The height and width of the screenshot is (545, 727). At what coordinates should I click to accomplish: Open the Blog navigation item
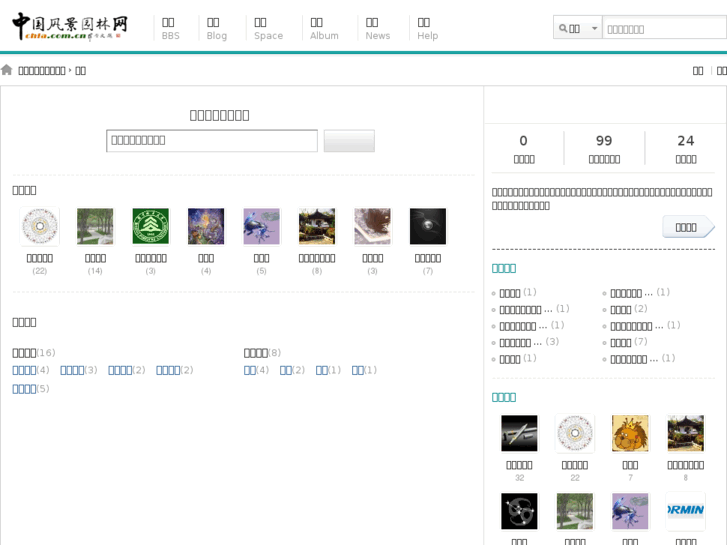pyautogui.click(x=217, y=28)
